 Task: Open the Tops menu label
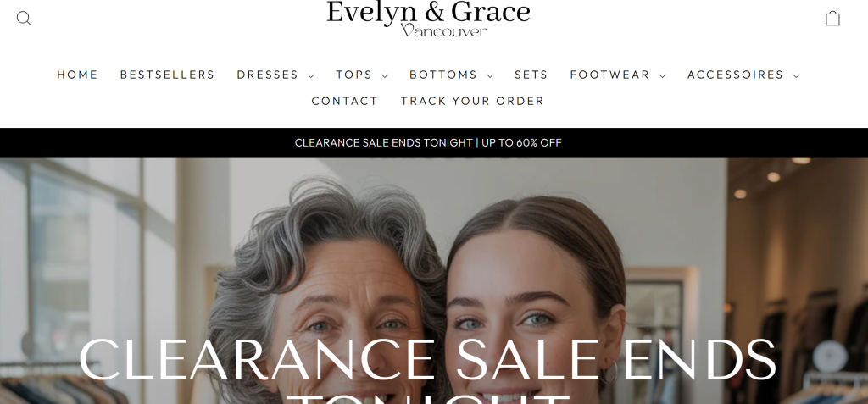pos(354,75)
